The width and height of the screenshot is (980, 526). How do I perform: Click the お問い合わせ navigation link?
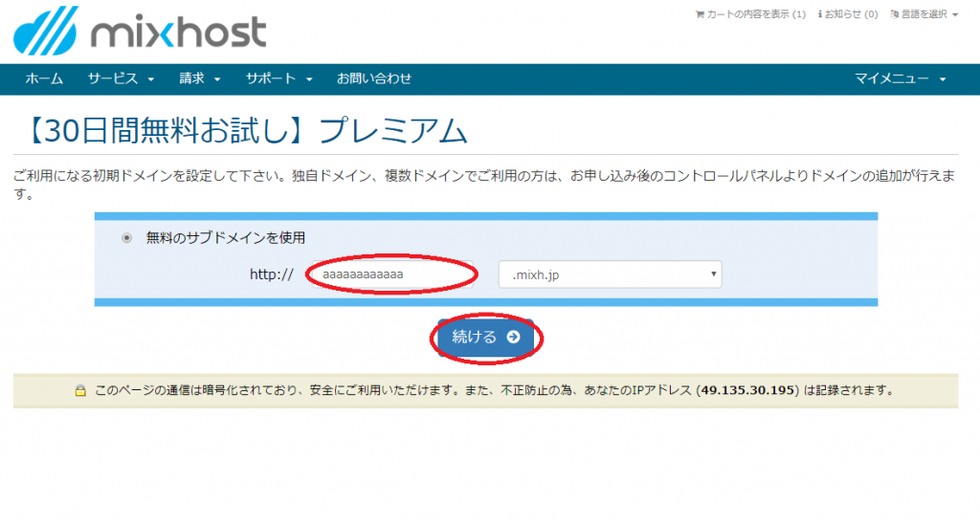pos(374,78)
